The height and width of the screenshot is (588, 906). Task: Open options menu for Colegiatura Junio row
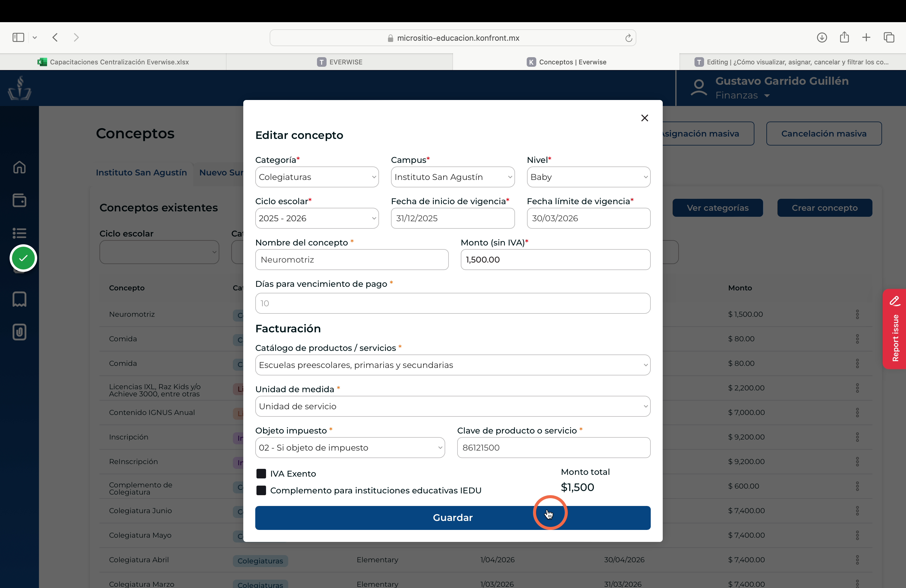(x=857, y=510)
